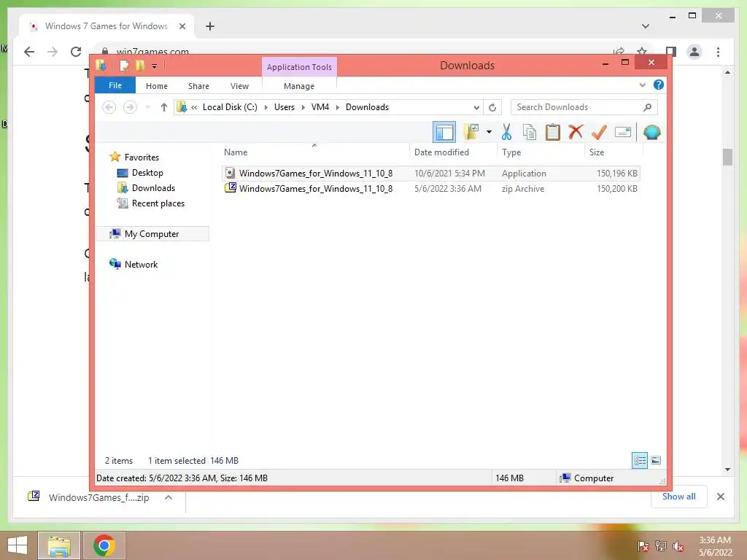The image size is (747, 560).
Task: Click the Application Tools contextual tab
Action: click(x=299, y=67)
